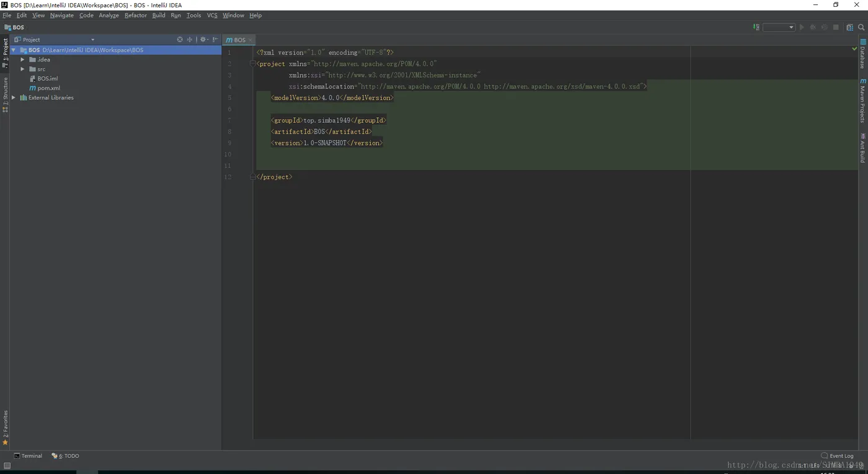868x474 pixels.
Task: Open the Edit menu
Action: click(22, 16)
